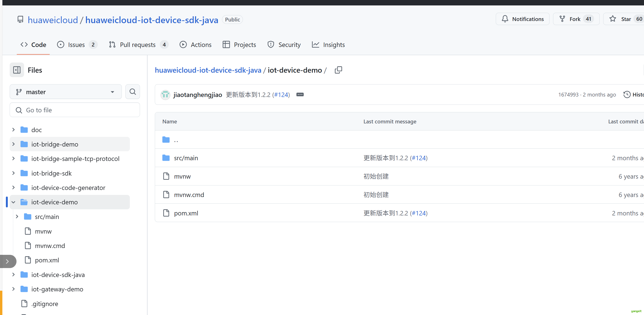
Task: Select iot-device-sdk-java folder in tree
Action: tap(58, 275)
